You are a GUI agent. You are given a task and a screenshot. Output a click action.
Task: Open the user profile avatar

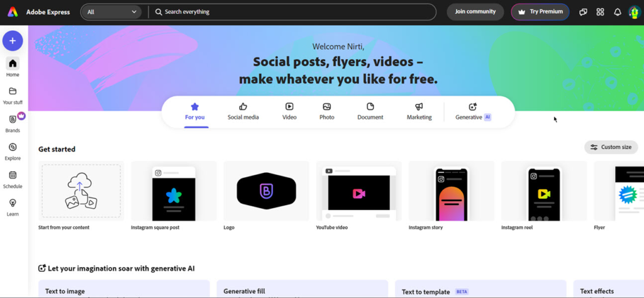point(635,12)
